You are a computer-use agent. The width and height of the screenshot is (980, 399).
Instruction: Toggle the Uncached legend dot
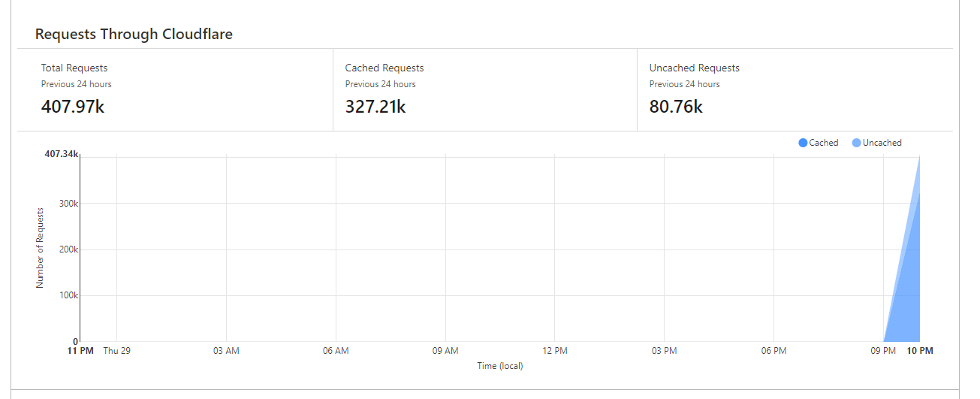coord(856,143)
